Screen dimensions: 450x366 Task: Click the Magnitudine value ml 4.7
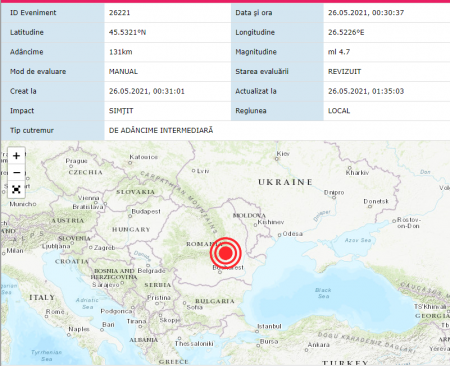click(x=339, y=52)
